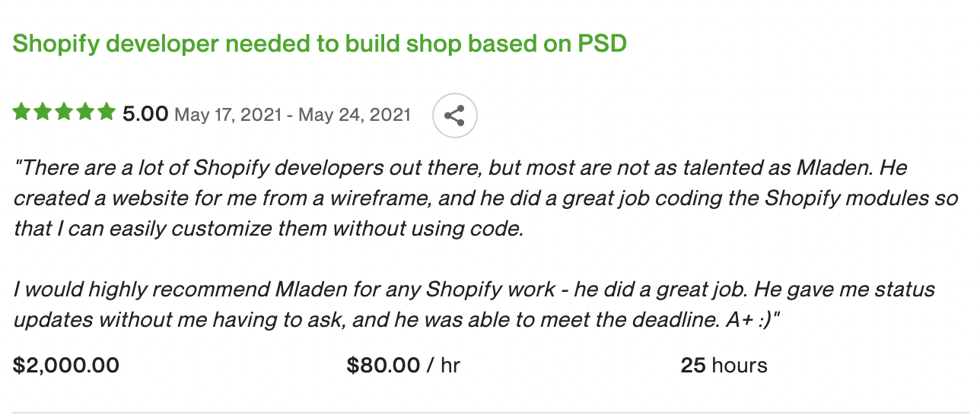Click the third green rating star
Image resolution: width=980 pixels, height=415 pixels.
(x=65, y=113)
